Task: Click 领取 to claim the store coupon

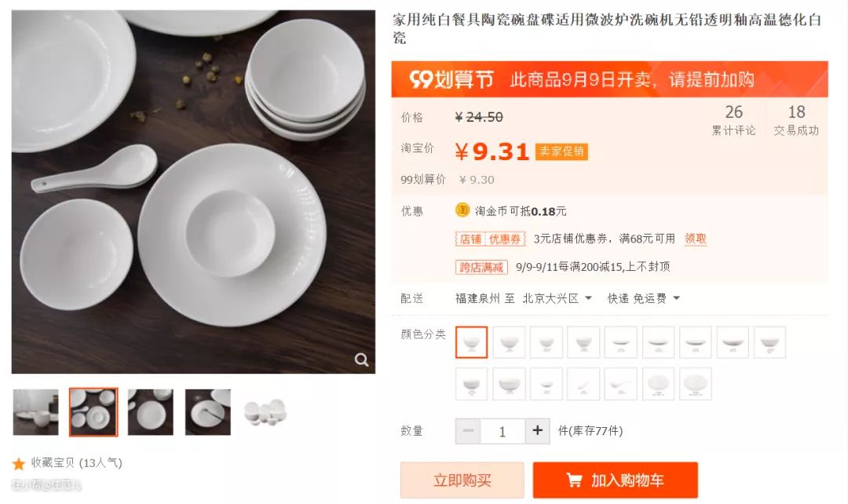Action: (695, 239)
